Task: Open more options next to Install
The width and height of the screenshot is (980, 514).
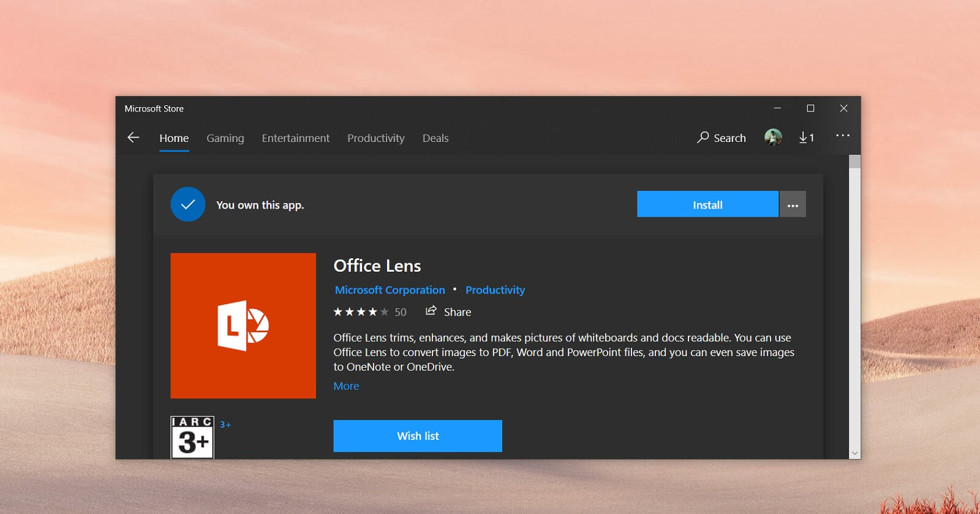Action: (793, 204)
